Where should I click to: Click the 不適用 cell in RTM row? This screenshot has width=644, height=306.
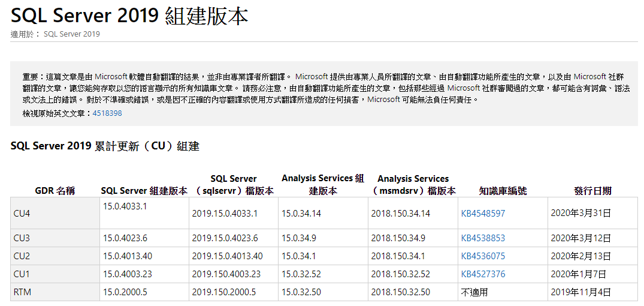point(473,292)
